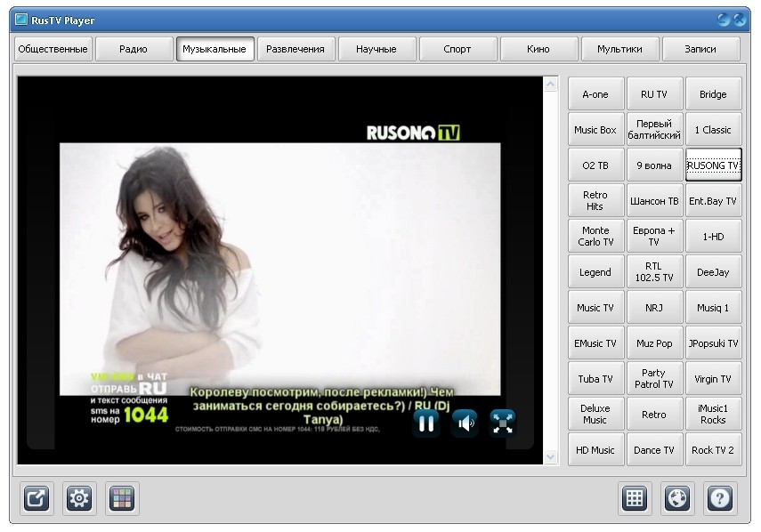The height and width of the screenshot is (532, 761).
Task: Select the JPopsuki TV channel
Action: (x=713, y=343)
